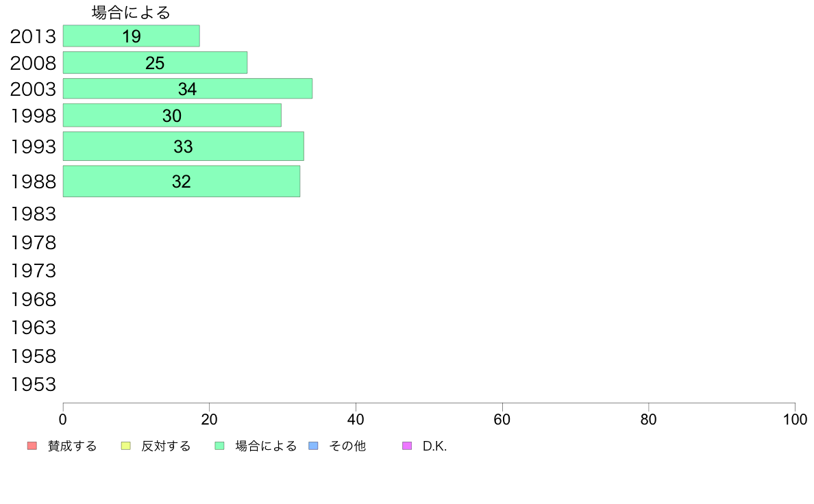Toggle the 反対する legend label
Image resolution: width=814 pixels, height=504 pixels.
(x=166, y=446)
